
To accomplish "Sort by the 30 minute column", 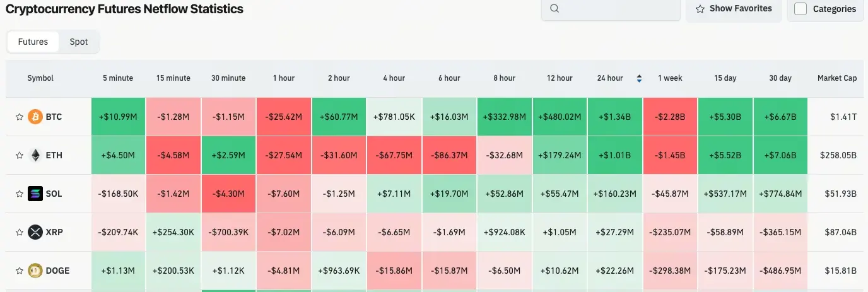I will (x=228, y=78).
